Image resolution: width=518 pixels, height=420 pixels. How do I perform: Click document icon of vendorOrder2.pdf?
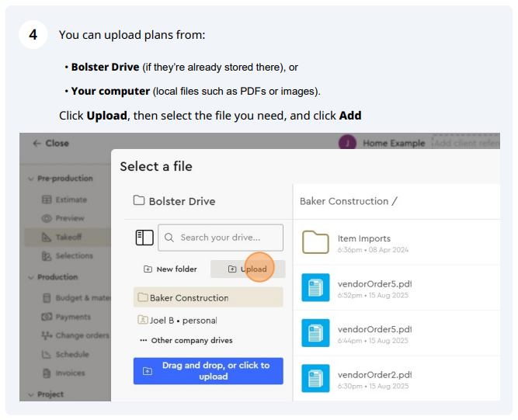point(315,378)
